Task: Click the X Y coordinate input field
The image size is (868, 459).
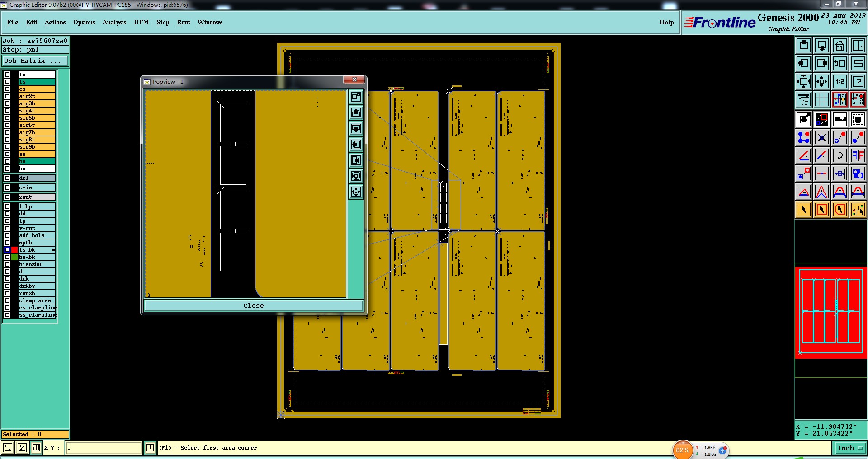Action: (104, 448)
